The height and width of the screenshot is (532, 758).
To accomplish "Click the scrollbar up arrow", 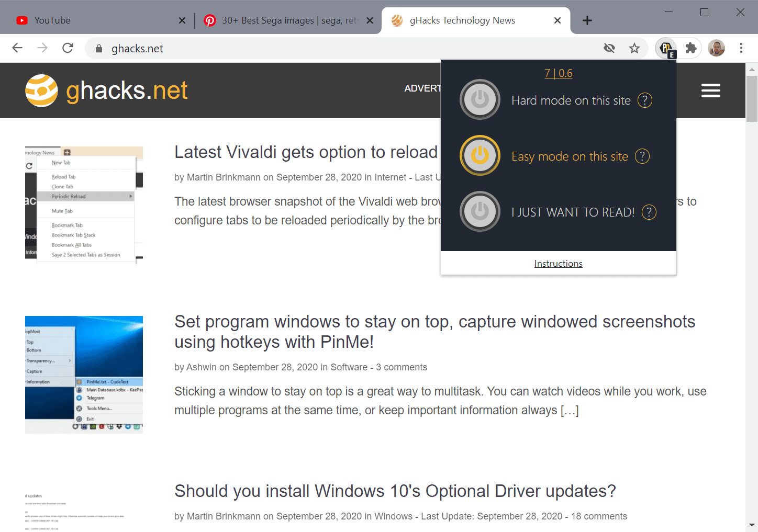I will pos(752,69).
